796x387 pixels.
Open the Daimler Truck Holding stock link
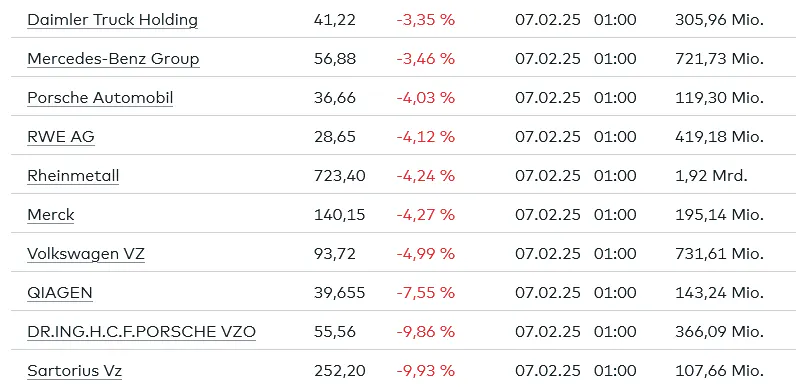pos(112,20)
